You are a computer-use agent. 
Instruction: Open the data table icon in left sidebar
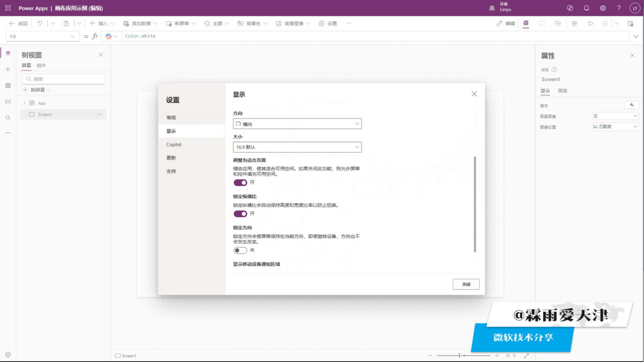coord(8,85)
